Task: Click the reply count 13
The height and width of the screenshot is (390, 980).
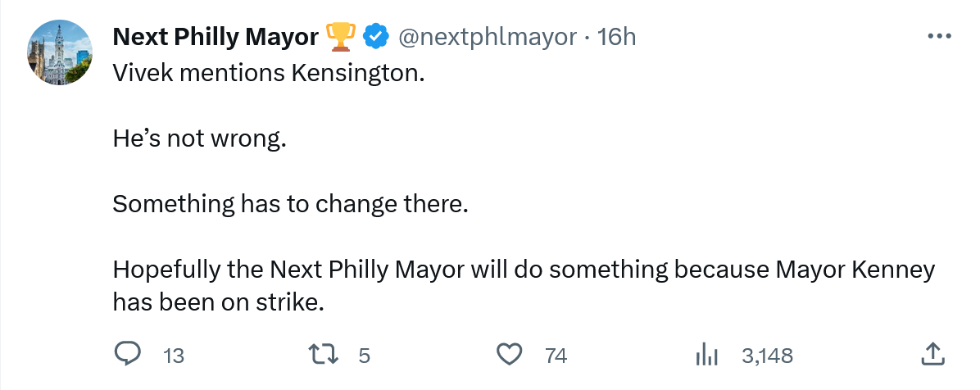Action: tap(174, 356)
